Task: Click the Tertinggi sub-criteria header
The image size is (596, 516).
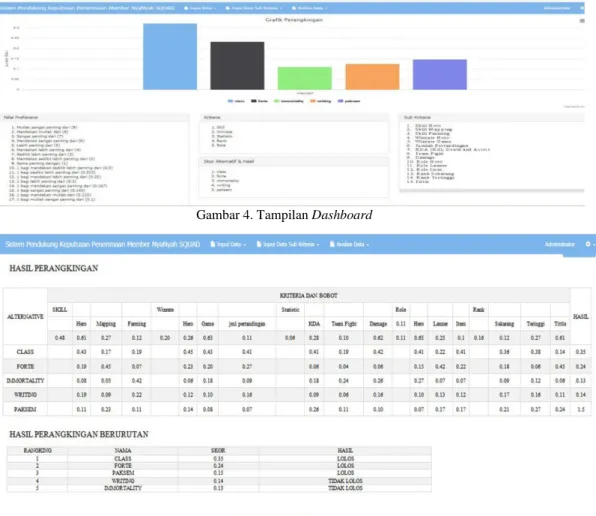Action: (536, 324)
